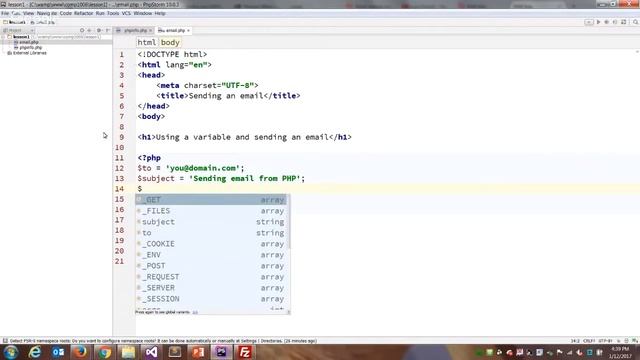Click line number 9 in the gutter
640x360 pixels.
tap(122, 137)
